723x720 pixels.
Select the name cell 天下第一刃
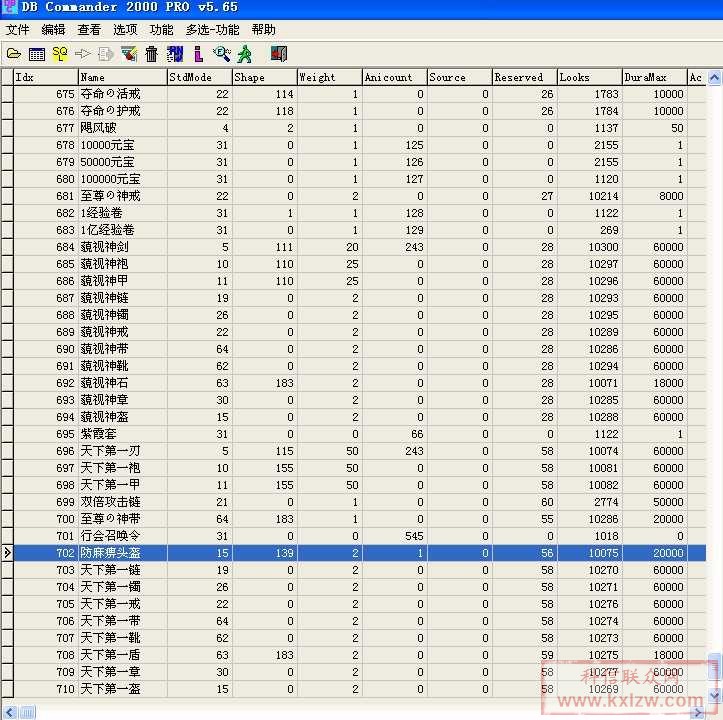pos(122,451)
